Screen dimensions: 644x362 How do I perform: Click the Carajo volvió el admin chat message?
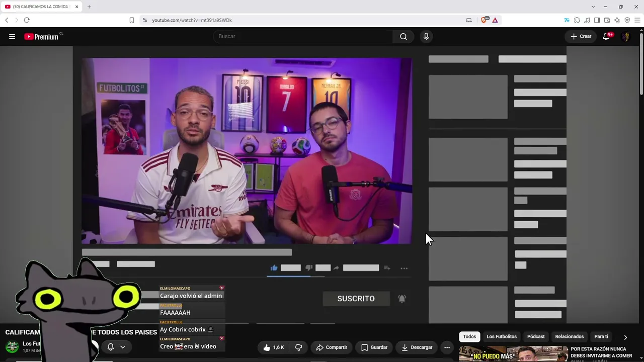point(191,296)
